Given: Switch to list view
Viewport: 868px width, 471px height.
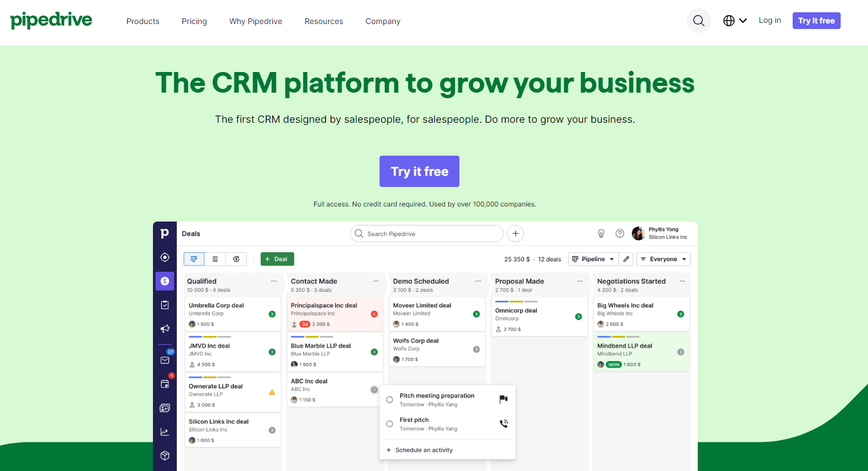Looking at the screenshot, I should (215, 259).
